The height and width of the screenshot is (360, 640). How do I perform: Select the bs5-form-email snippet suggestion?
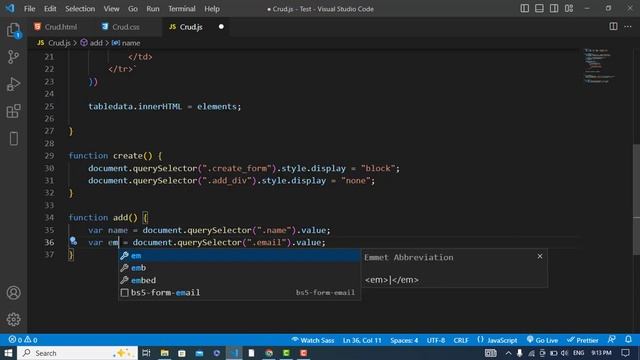click(240, 293)
